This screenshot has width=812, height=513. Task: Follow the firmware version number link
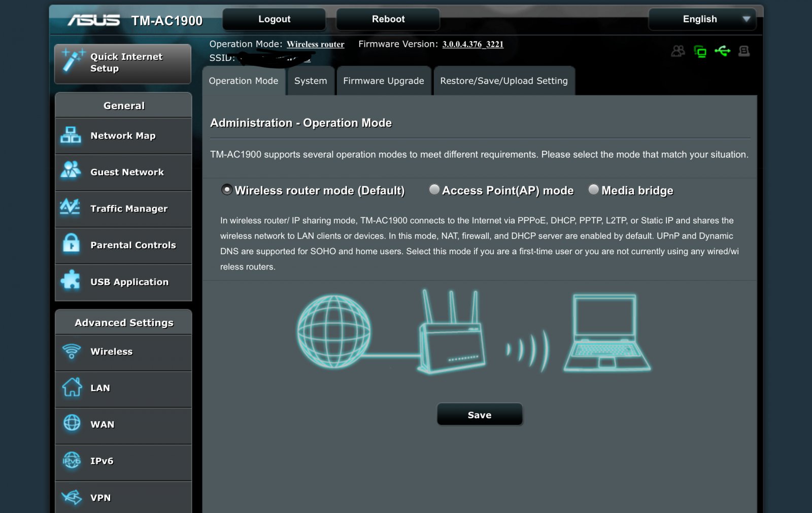(472, 44)
